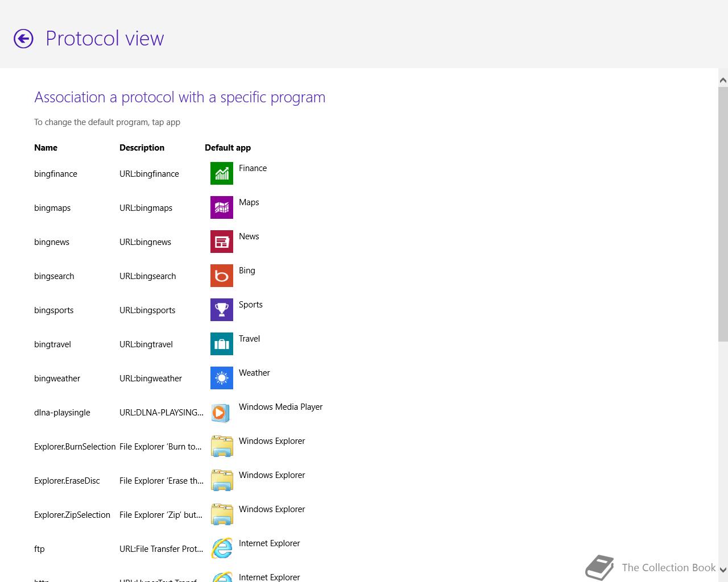This screenshot has width=728, height=582.
Task: Click Windows Explorer icon in Explorer.BurnSelection row
Action: [x=222, y=446]
